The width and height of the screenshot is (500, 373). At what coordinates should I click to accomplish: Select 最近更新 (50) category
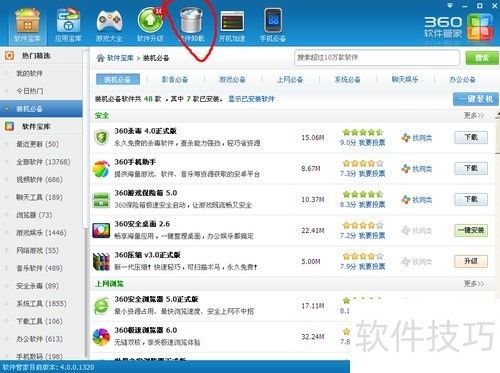click(41, 144)
